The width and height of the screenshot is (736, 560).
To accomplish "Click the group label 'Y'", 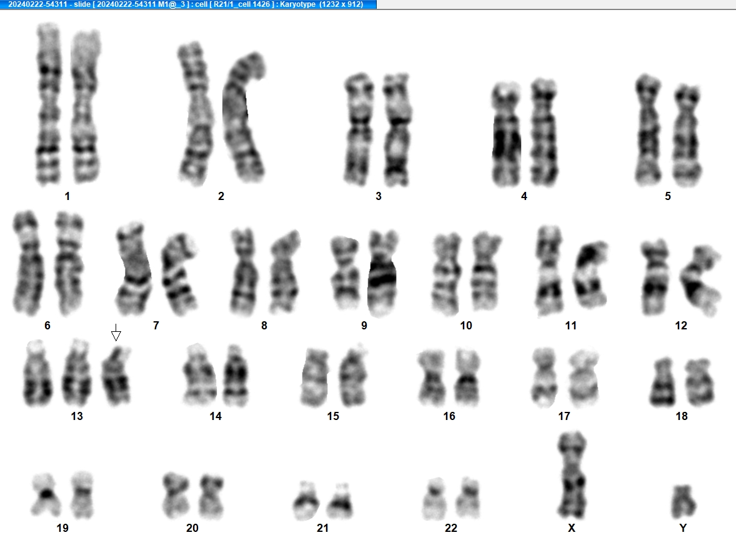I will pos(683,528).
